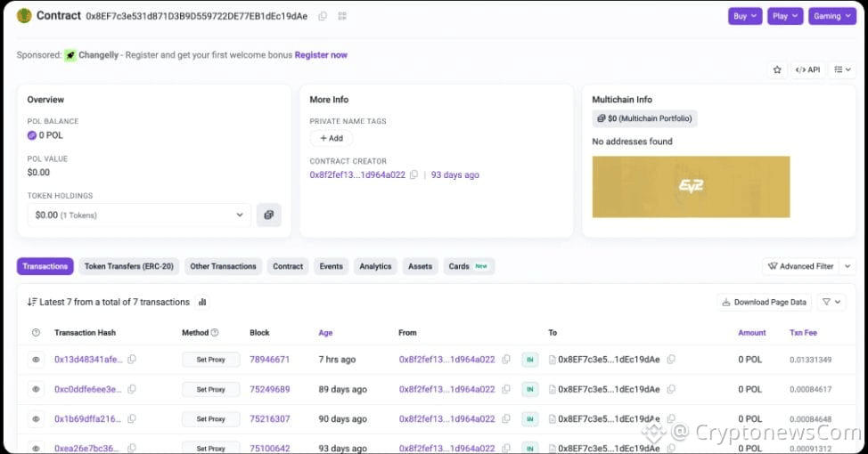Add a private name tag

(x=331, y=139)
